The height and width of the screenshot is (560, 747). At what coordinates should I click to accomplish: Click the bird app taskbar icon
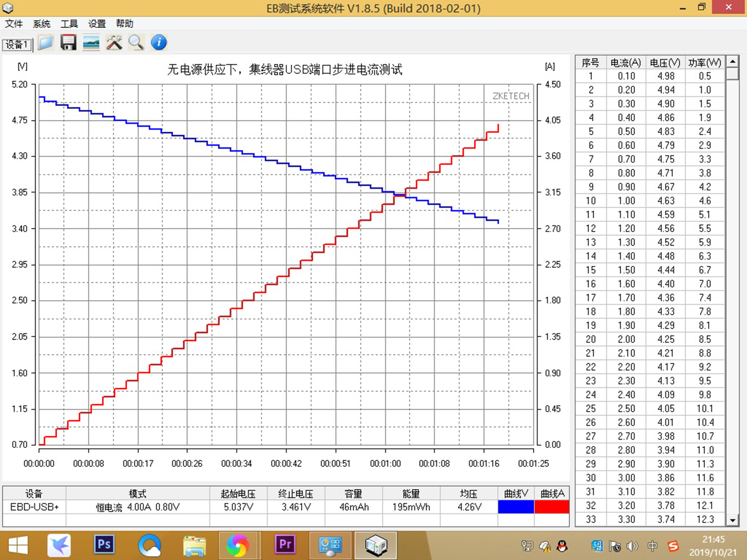pos(59,545)
